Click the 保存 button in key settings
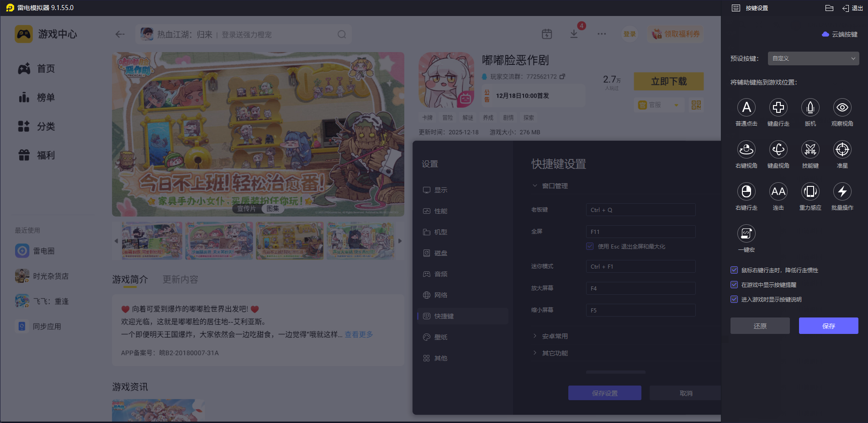 (829, 326)
